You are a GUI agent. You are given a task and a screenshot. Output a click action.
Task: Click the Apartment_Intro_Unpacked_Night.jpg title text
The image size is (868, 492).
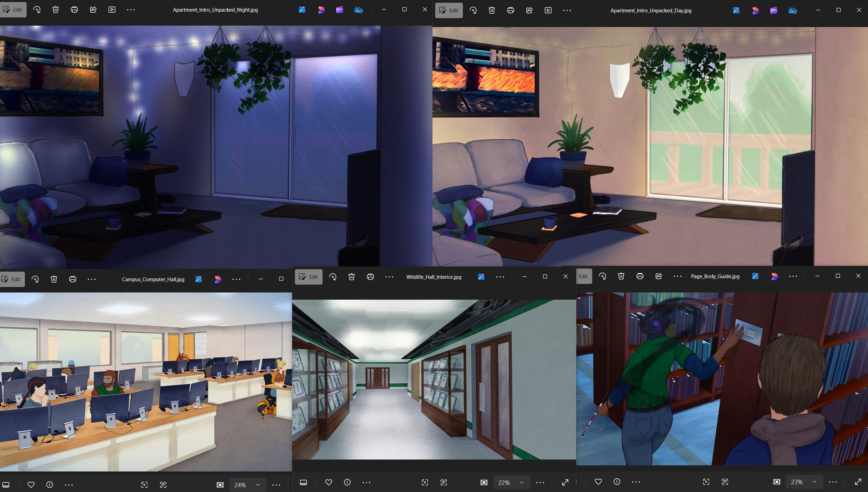click(x=215, y=10)
